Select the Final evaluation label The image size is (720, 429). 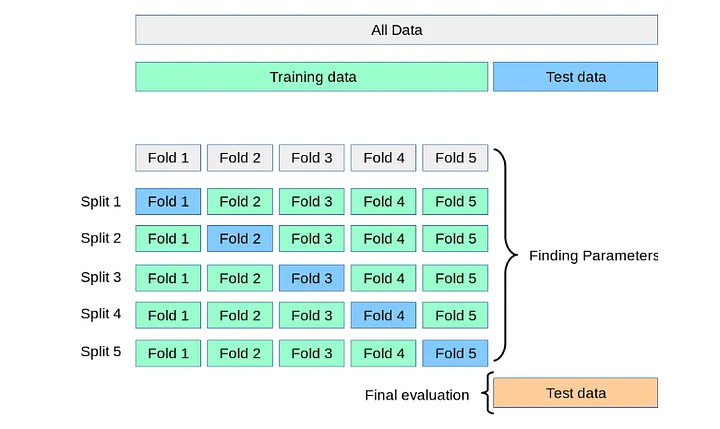(417, 395)
